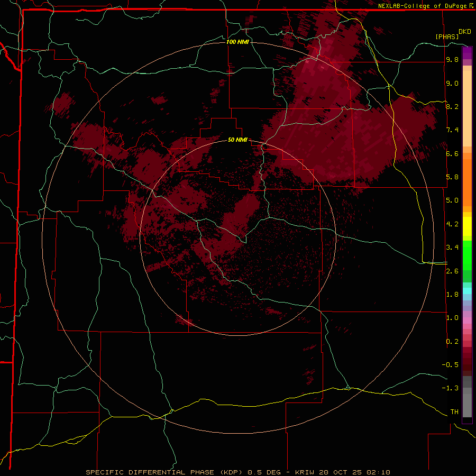
Task: Click the 1.8 scale label
Action: (x=452, y=295)
